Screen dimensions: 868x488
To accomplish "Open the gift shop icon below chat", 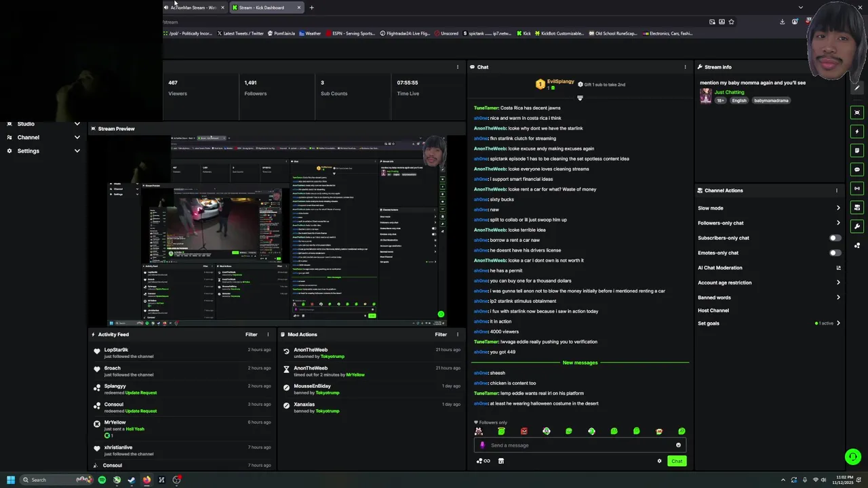I will 501,461.
